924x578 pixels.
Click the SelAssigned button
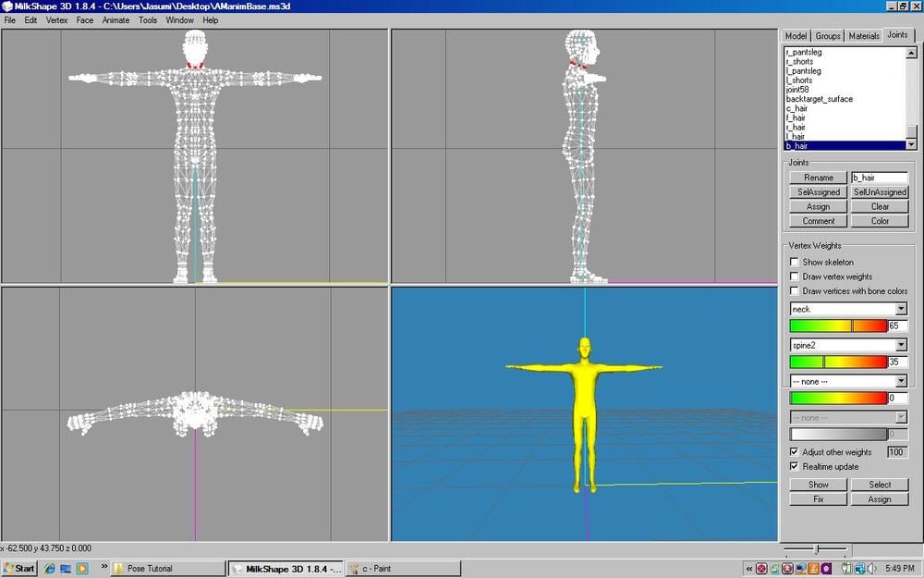coord(818,192)
